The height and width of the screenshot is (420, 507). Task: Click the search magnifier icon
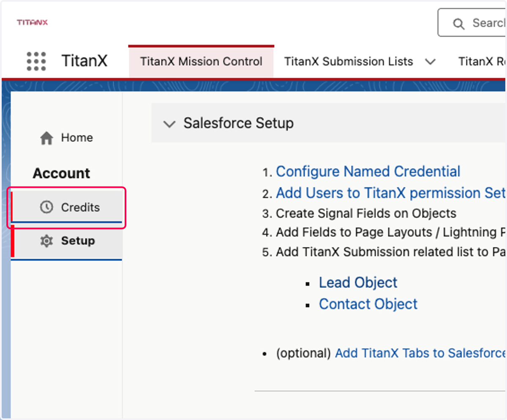(458, 24)
